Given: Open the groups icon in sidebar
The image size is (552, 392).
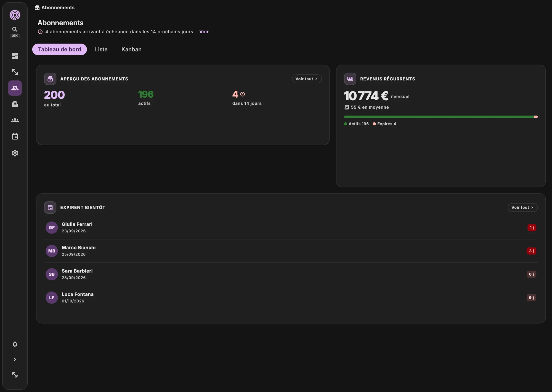Looking at the screenshot, I should pos(15,120).
